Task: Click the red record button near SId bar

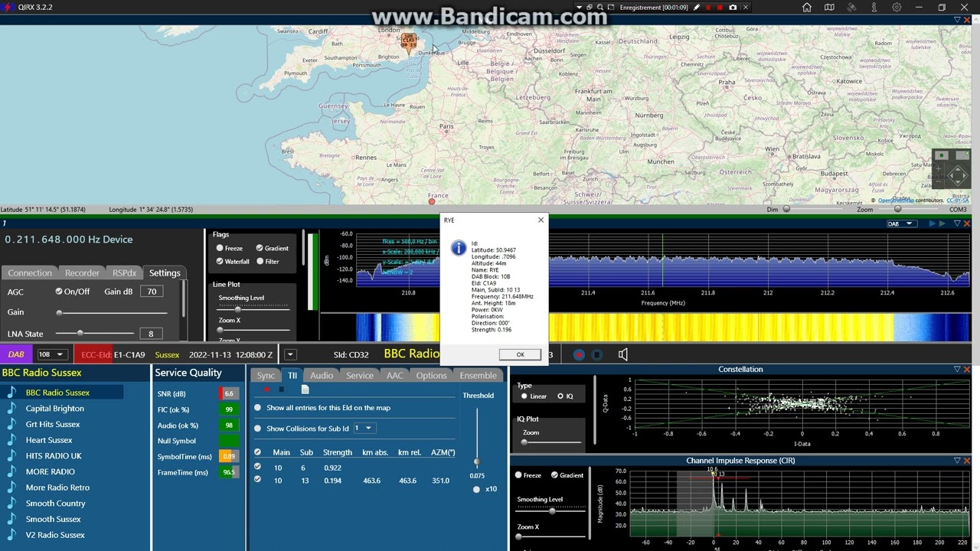Action: point(579,354)
